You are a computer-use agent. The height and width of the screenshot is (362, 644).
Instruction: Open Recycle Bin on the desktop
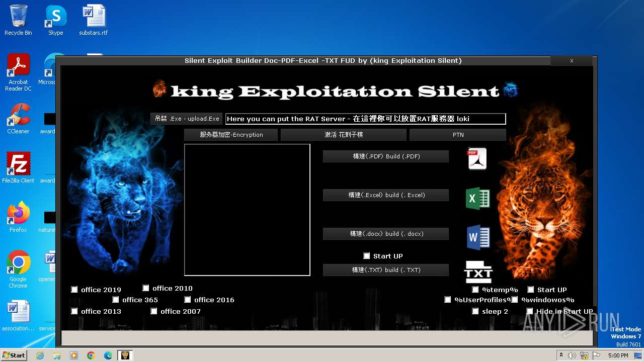pyautogui.click(x=18, y=21)
